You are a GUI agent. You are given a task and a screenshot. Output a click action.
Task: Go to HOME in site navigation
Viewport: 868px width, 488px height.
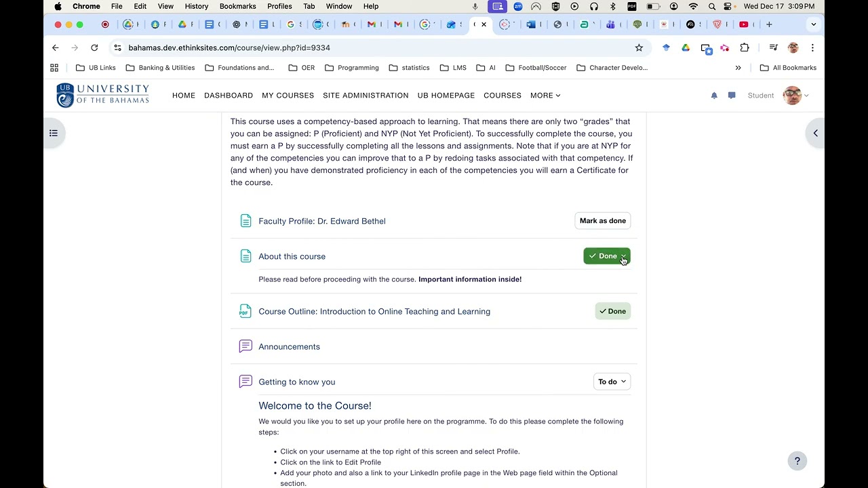(184, 96)
